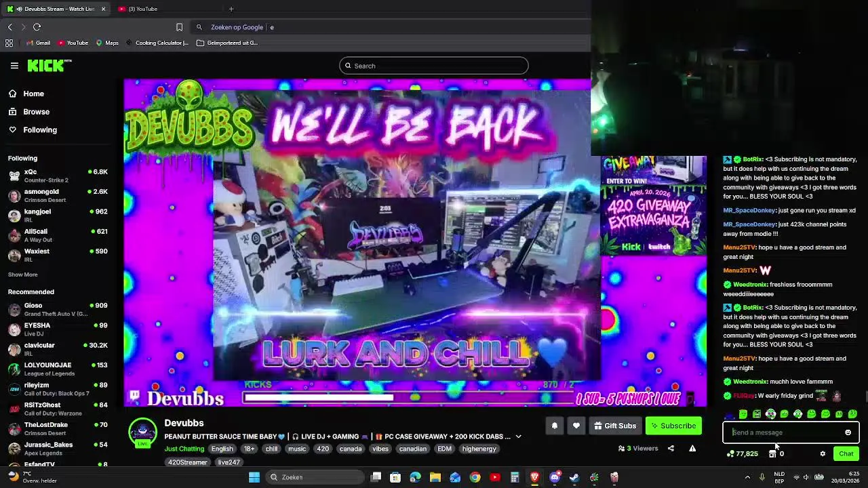Toggle stream notifications with the bell icon
Screen dimensions: 868x488
tap(554, 426)
